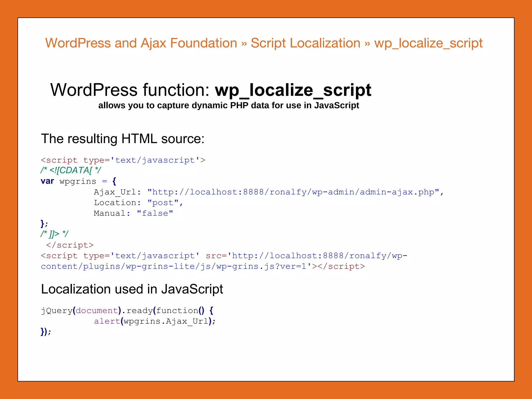Click the green comment '/* ]]> */'
Image resolution: width=532 pixels, height=399 pixels.
click(x=54, y=234)
